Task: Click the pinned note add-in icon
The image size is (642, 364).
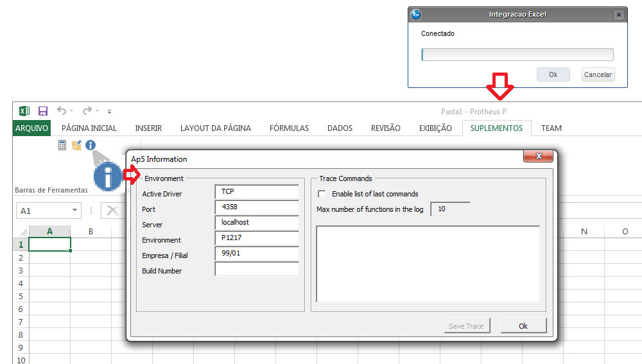Action: pos(76,145)
